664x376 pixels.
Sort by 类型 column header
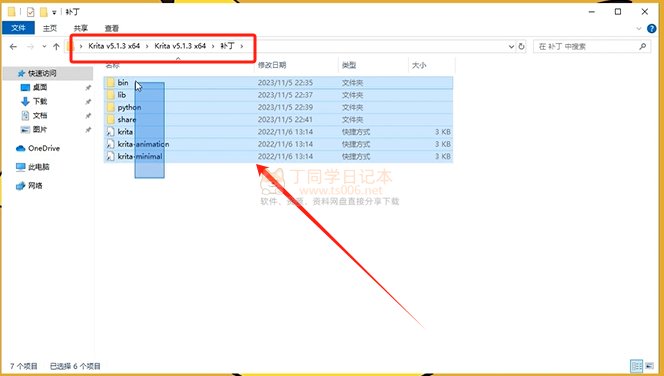tap(349, 65)
